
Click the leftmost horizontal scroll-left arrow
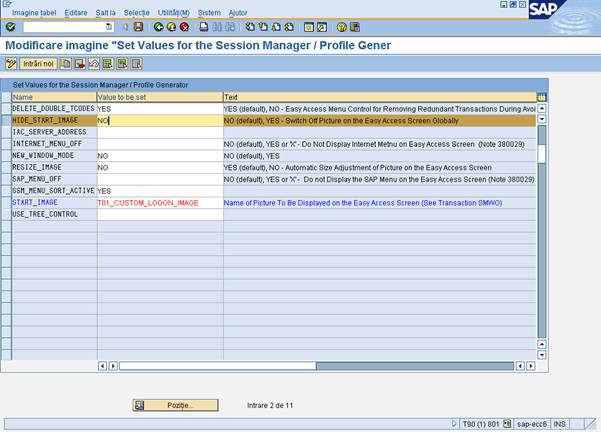[x=102, y=366]
